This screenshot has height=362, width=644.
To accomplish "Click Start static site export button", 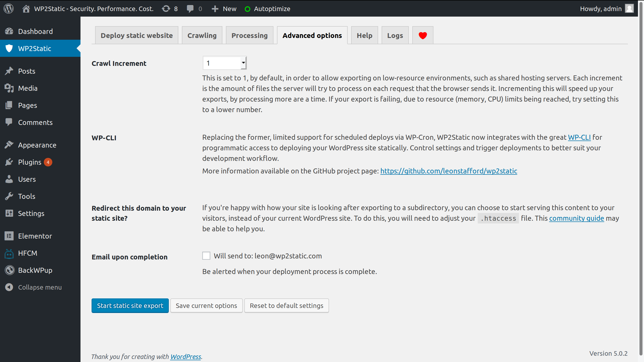I will [130, 306].
